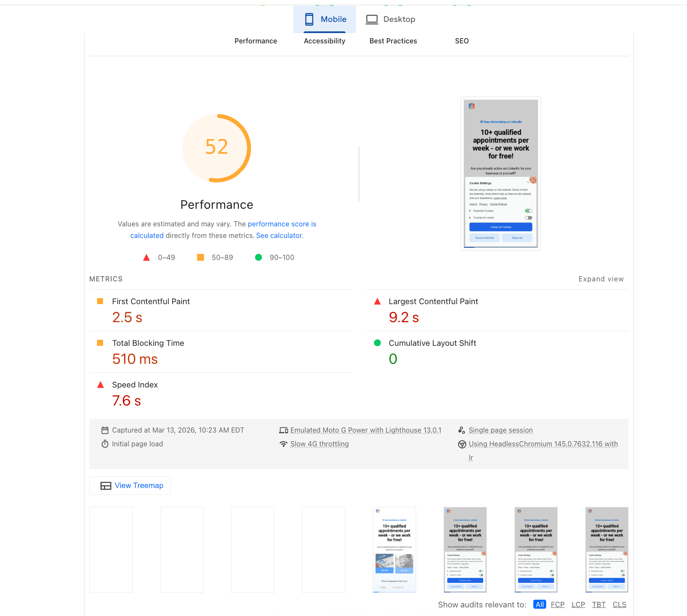Toggle the LCP audit filter chip
This screenshot has width=687, height=616.
tap(578, 604)
